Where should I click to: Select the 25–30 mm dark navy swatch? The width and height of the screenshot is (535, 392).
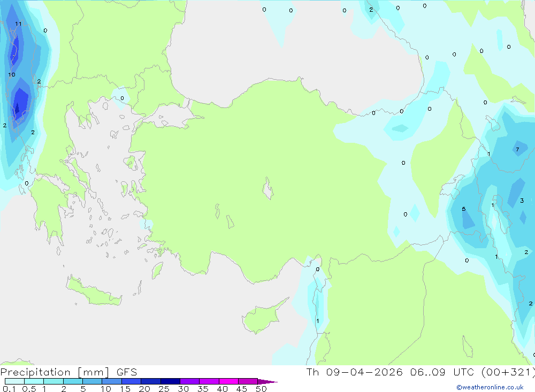point(170,381)
